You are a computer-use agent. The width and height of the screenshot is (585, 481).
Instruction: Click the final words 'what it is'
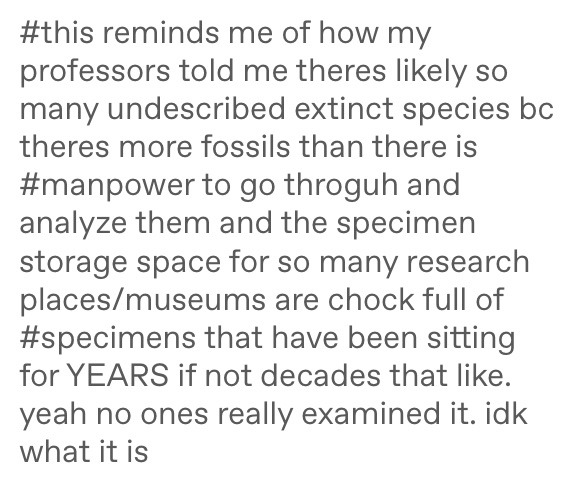click(x=84, y=452)
